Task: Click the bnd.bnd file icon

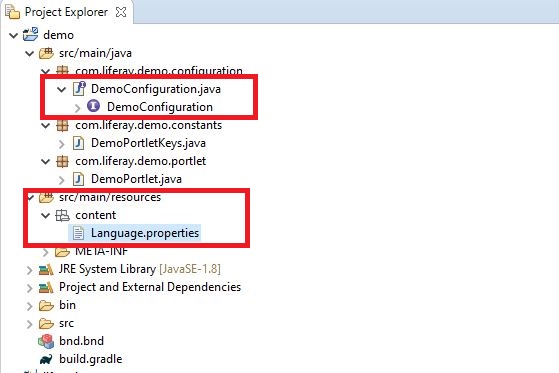Action: point(46,342)
